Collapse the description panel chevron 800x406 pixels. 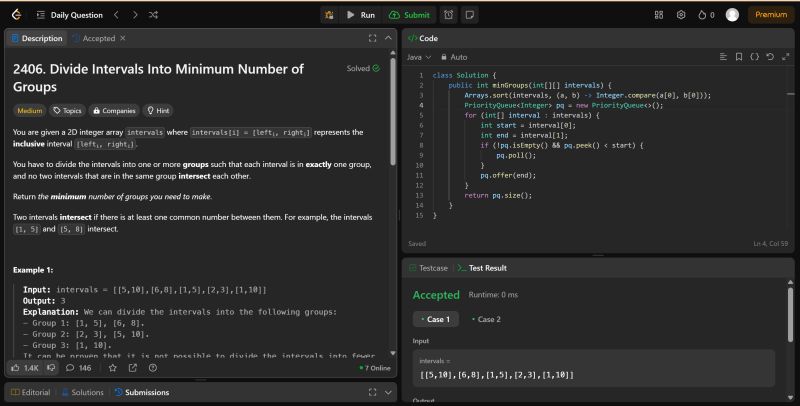click(388, 38)
